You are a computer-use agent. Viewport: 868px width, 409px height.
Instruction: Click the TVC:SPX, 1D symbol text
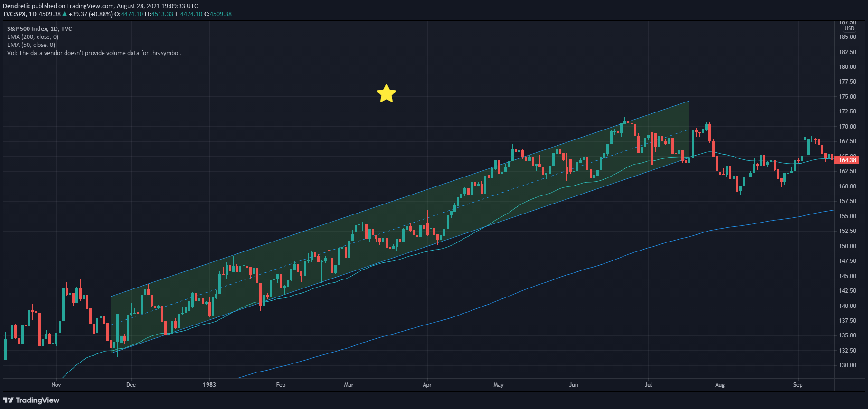19,14
